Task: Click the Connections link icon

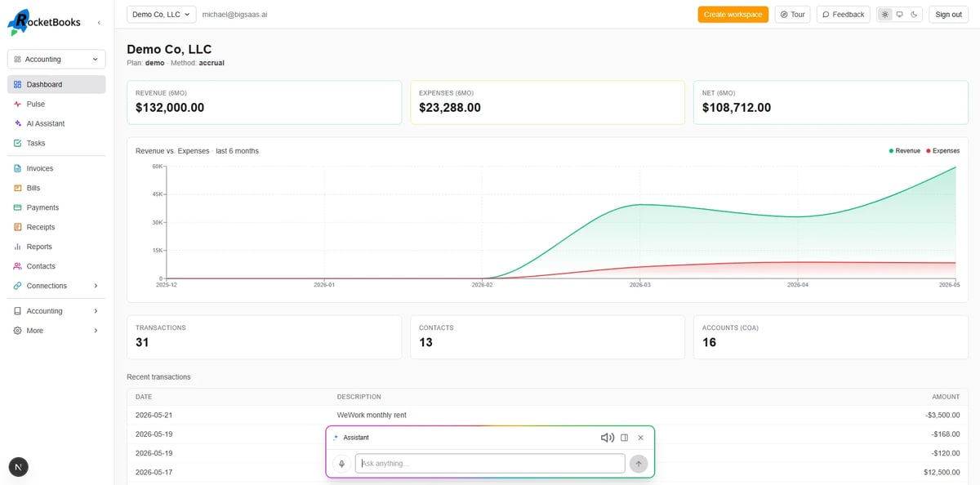Action: click(x=18, y=286)
